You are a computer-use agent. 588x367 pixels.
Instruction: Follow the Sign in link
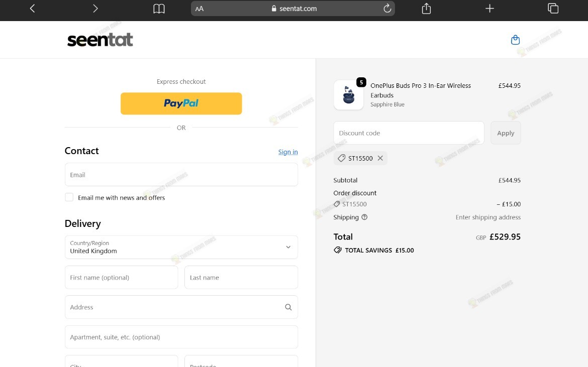click(x=288, y=152)
